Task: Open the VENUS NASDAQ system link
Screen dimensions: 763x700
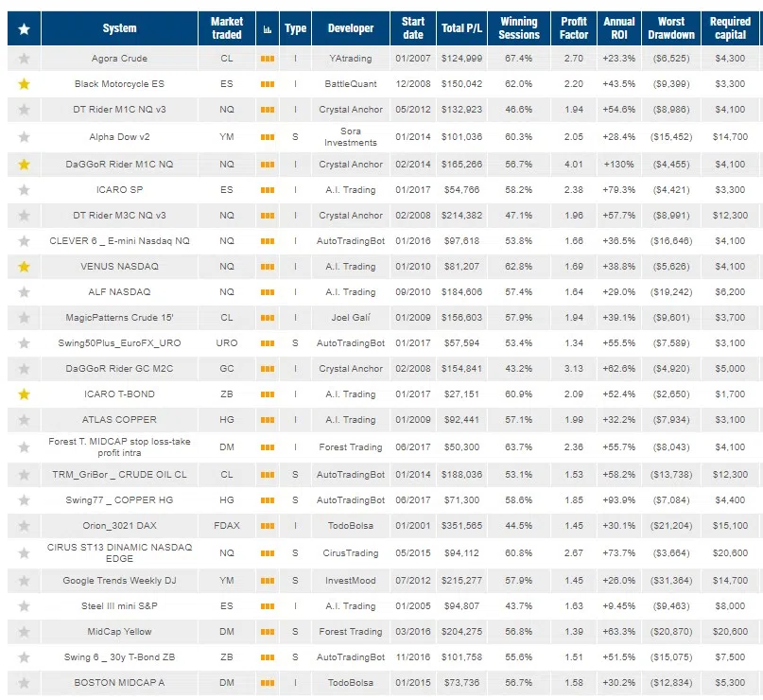Action: coord(120,267)
